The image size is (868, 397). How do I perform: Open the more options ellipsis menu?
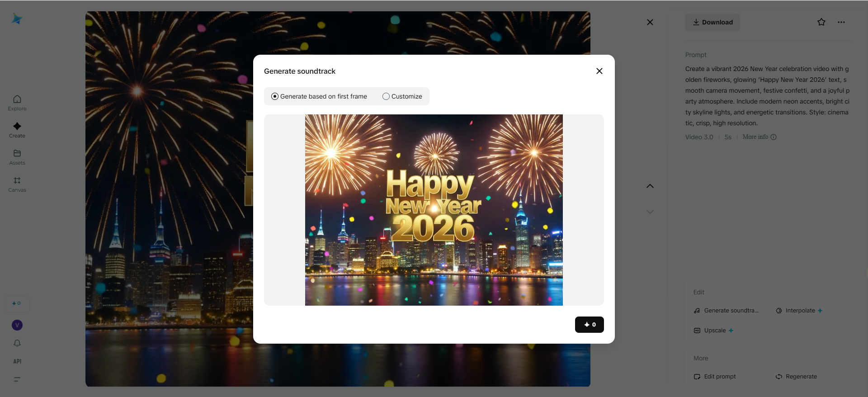pyautogui.click(x=841, y=22)
